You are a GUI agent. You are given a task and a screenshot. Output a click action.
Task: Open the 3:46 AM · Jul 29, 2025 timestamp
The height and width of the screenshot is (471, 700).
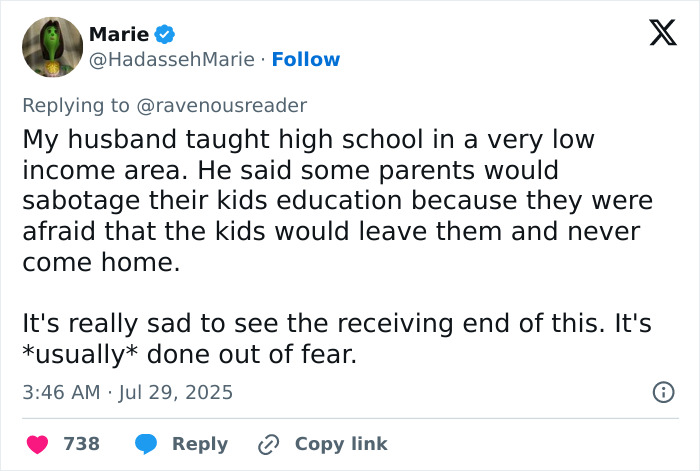(x=128, y=392)
